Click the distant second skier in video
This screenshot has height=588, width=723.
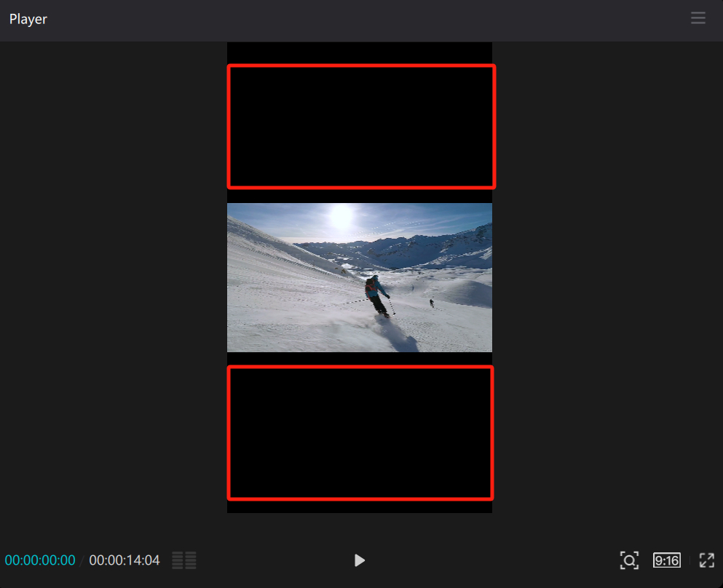(432, 303)
